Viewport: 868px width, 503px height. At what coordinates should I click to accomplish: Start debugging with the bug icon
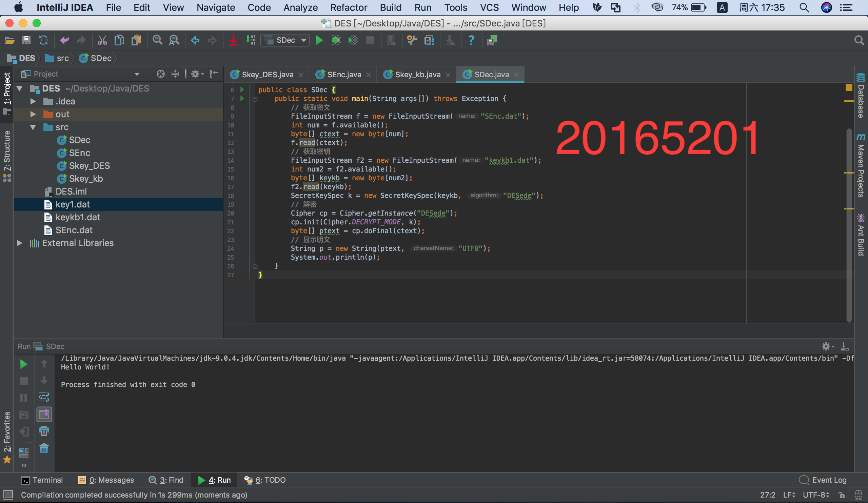tap(336, 40)
